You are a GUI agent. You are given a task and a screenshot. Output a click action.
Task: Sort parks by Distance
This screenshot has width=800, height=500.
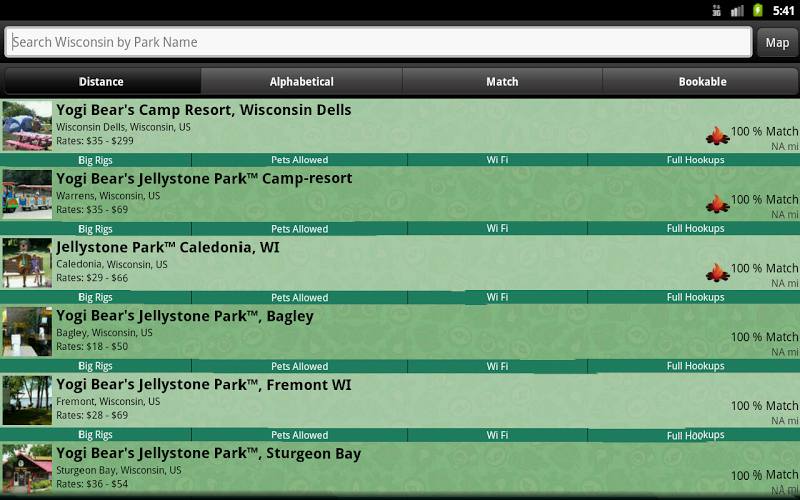click(101, 82)
